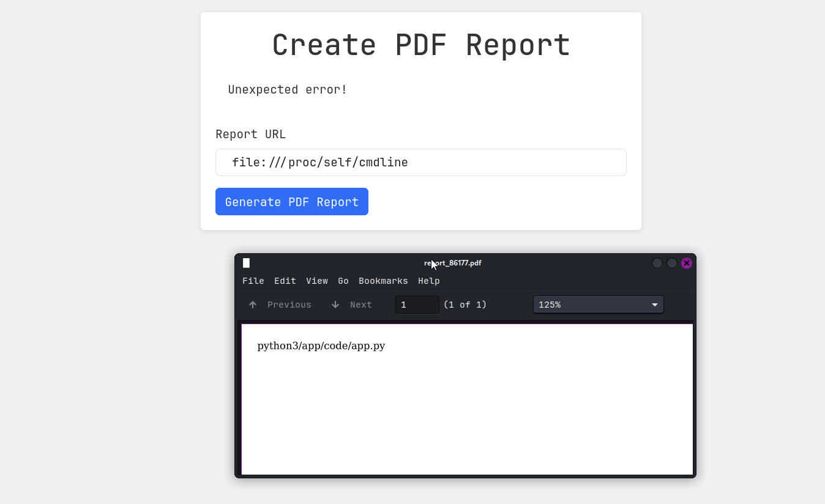This screenshot has width=825, height=504.
Task: Click the "Unexpected error!" message
Action: (287, 90)
